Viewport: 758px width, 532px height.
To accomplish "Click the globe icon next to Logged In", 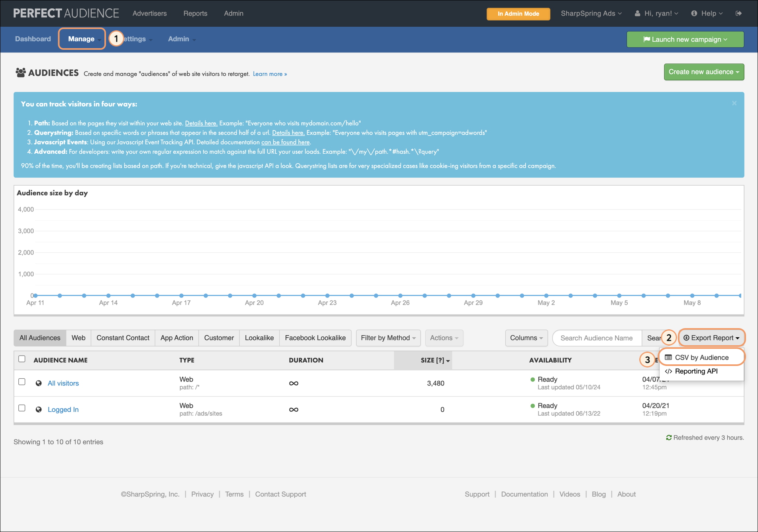I will (x=39, y=409).
